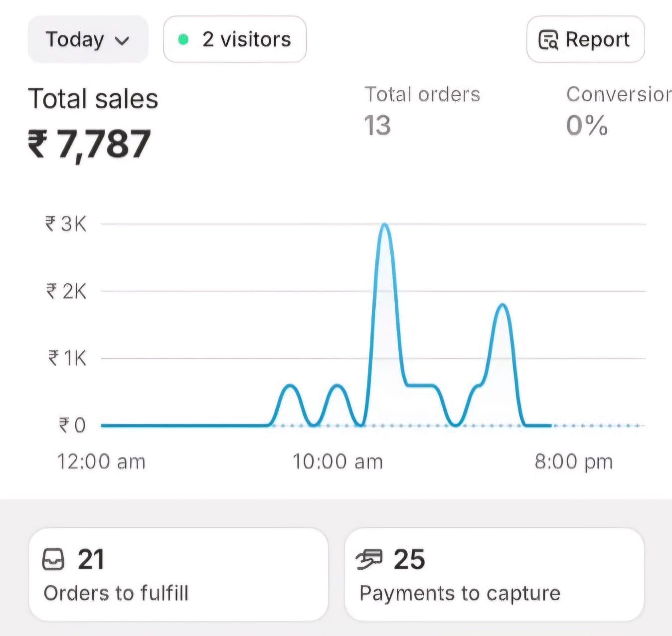The image size is (672, 636).
Task: Open the Report button
Action: (585, 39)
